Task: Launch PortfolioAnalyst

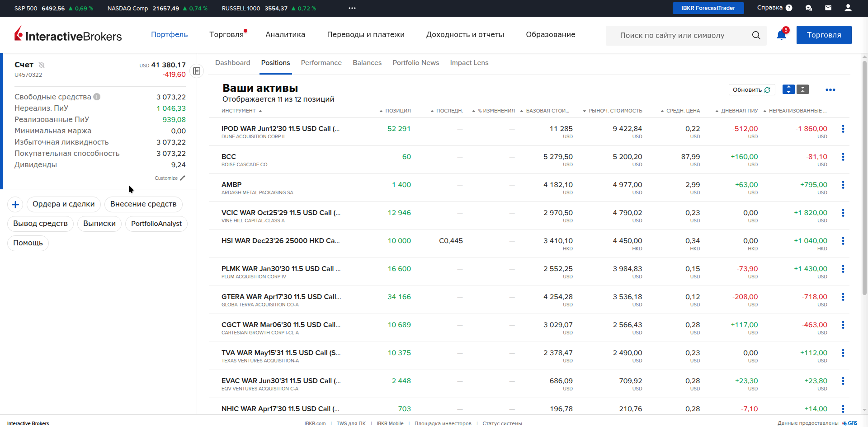Action: [156, 224]
